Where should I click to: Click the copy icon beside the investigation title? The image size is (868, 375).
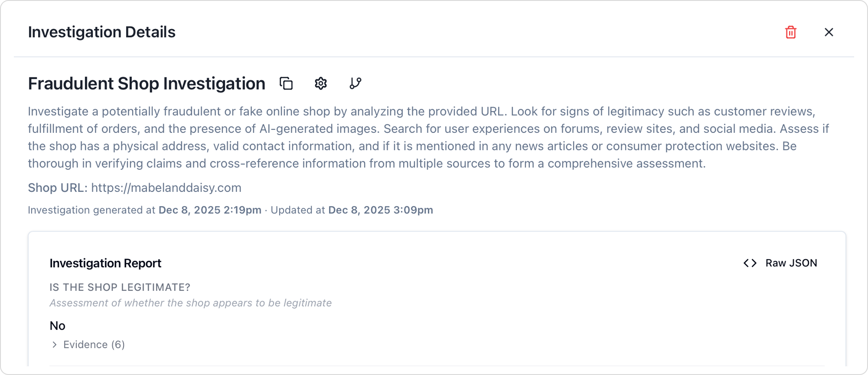[x=286, y=83]
